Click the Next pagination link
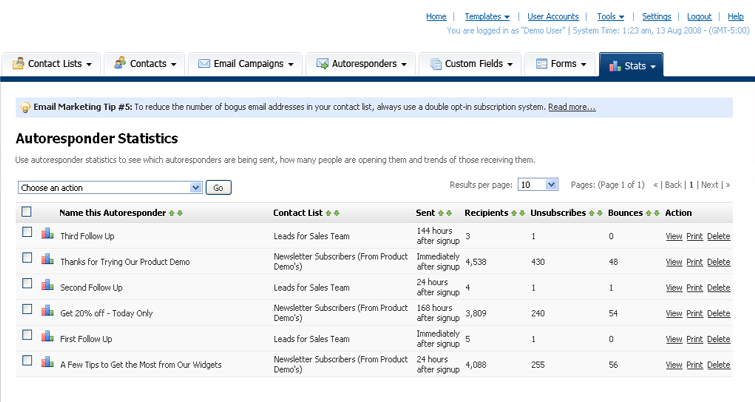Image resolution: width=755 pixels, height=402 pixels. (709, 184)
